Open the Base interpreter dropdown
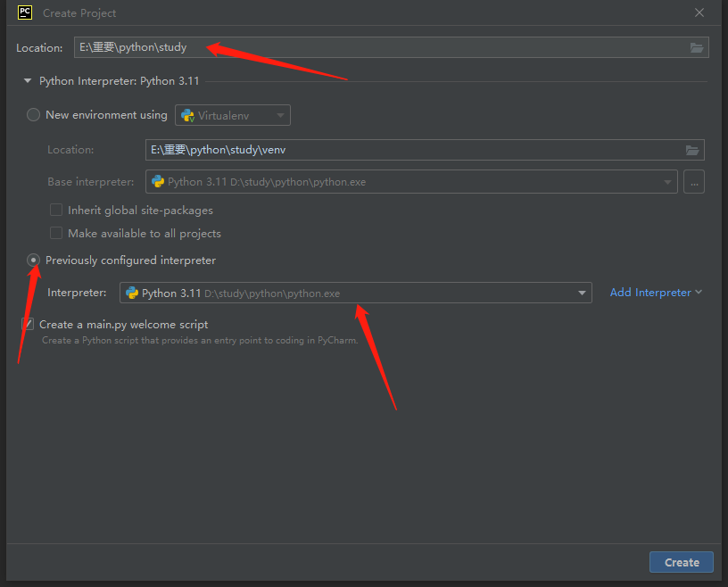Image resolution: width=728 pixels, height=587 pixels. [x=411, y=182]
